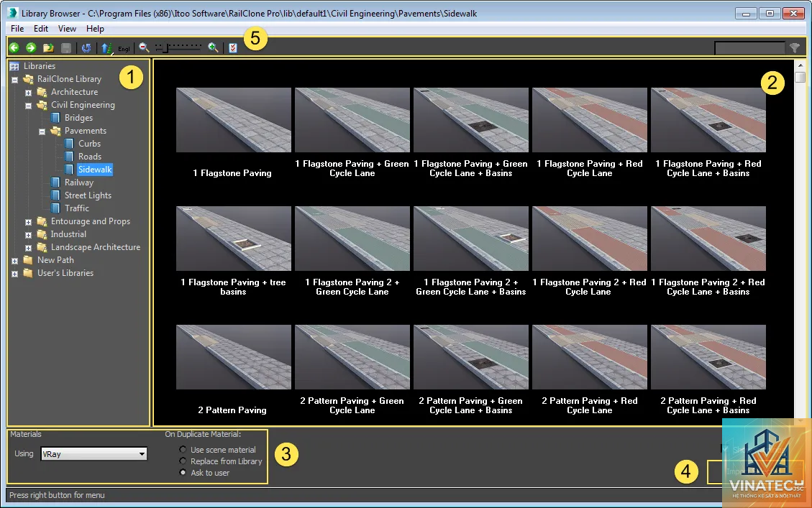Click the blue refresh library icon
The width and height of the screenshot is (812, 508).
pos(86,47)
